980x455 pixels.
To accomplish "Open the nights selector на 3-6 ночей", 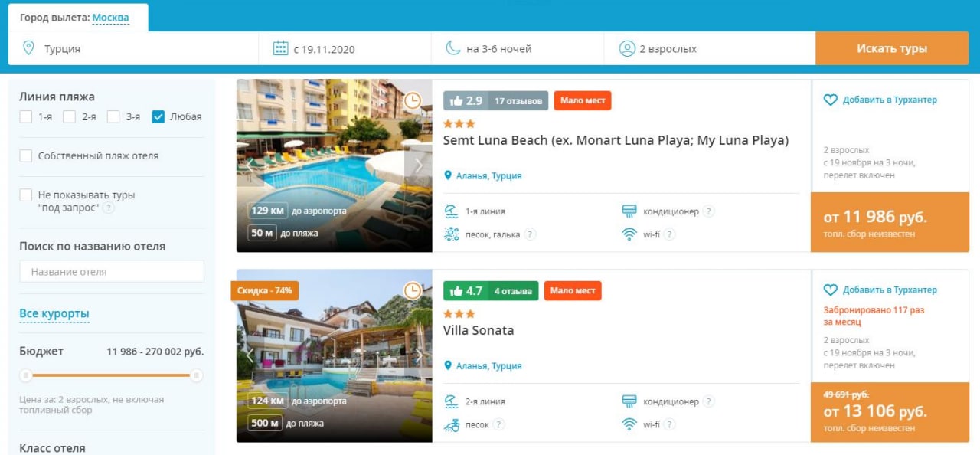I will click(x=518, y=48).
